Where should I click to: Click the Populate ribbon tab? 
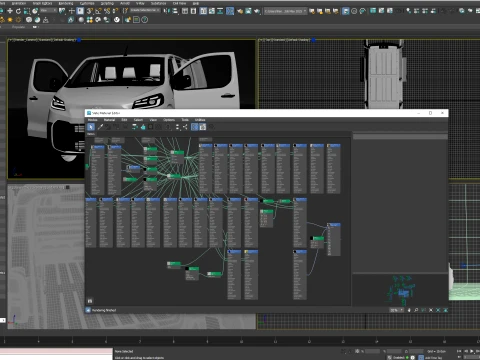pyautogui.click(x=18, y=27)
